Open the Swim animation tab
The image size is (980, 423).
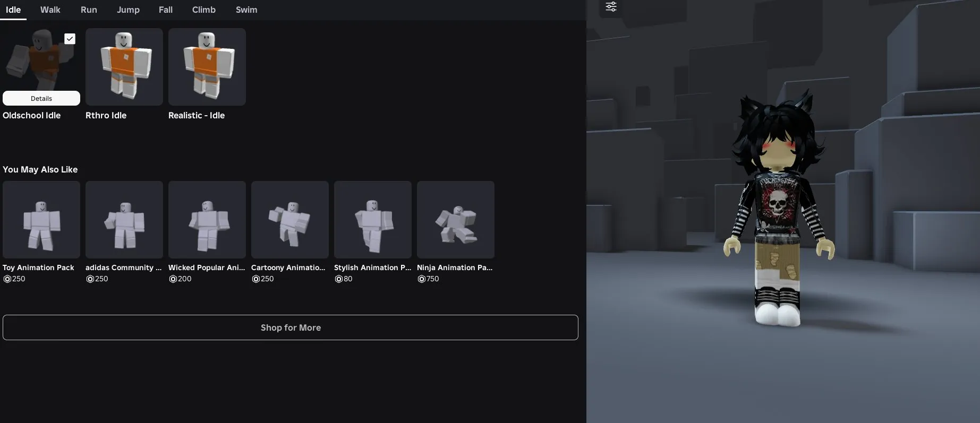[x=246, y=10]
